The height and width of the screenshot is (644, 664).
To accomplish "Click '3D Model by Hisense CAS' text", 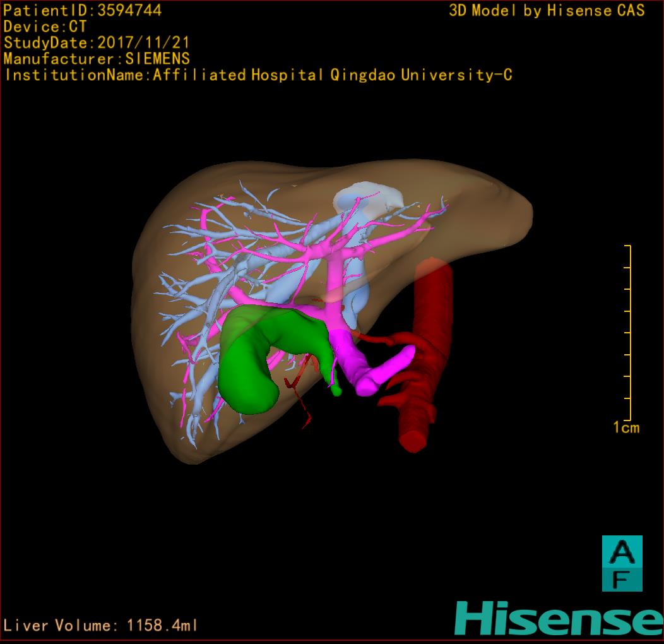I will point(547,10).
